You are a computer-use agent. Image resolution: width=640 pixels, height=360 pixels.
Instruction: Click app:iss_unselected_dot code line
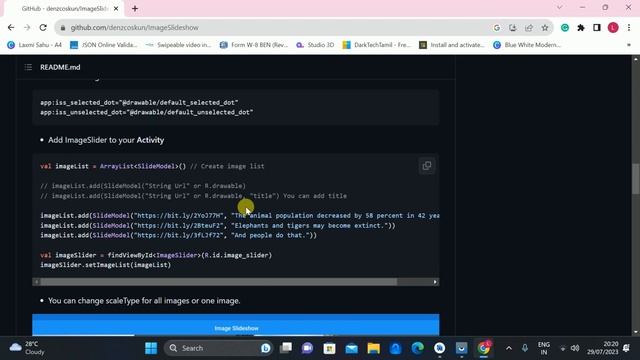(x=147, y=112)
